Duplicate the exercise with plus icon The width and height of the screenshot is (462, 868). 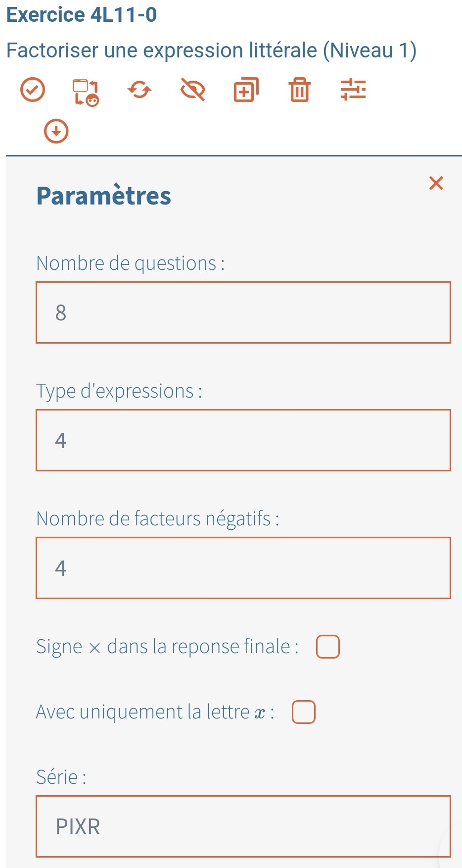tap(246, 90)
